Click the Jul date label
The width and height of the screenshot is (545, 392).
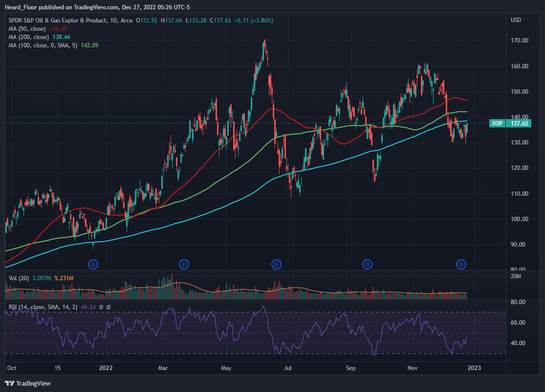[288, 368]
